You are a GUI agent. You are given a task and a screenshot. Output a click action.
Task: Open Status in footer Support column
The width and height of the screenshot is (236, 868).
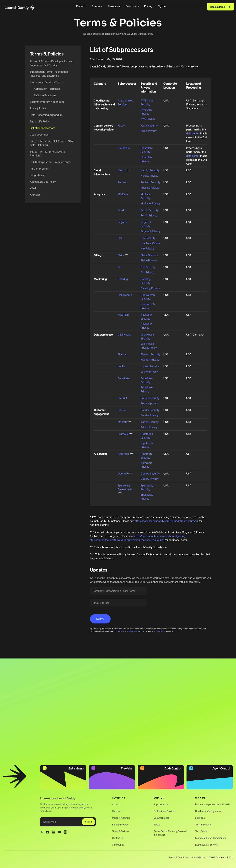pos(157,824)
